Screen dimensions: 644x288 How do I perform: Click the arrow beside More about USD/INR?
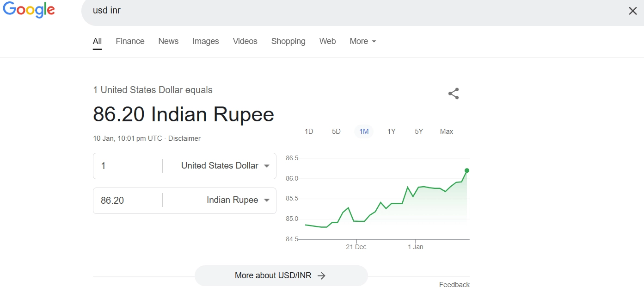point(322,275)
